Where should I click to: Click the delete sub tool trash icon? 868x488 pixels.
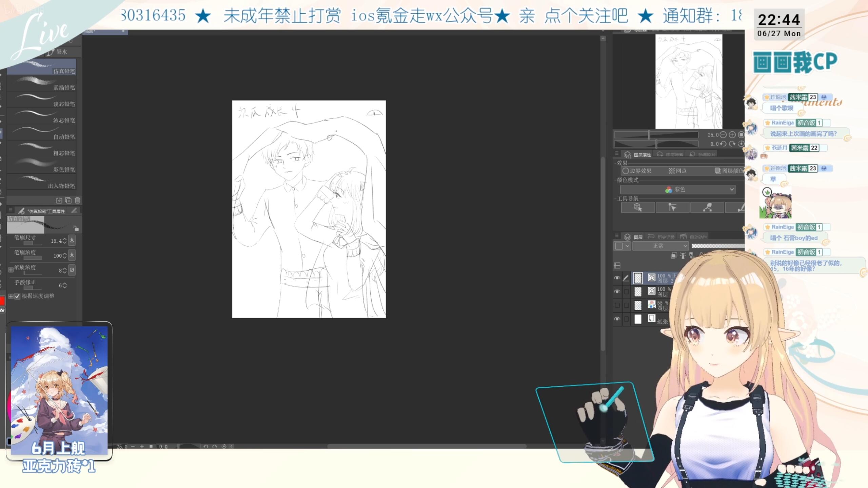point(77,200)
